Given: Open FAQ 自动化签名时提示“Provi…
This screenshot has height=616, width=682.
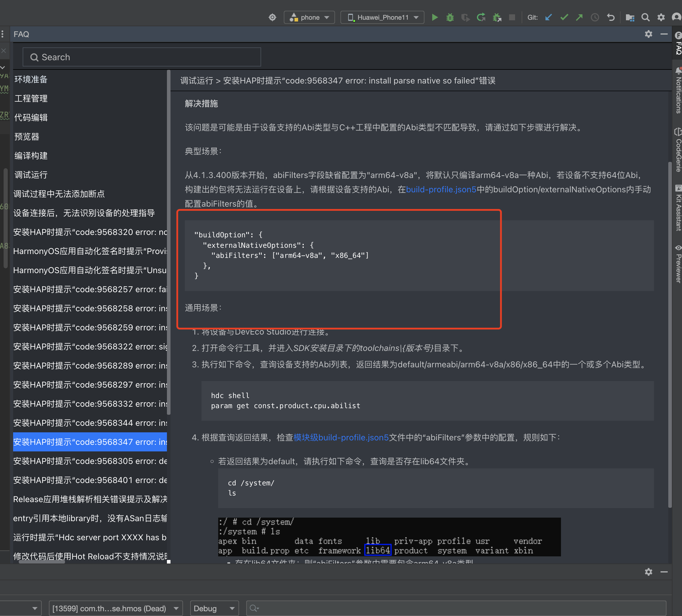Looking at the screenshot, I should pos(90,251).
